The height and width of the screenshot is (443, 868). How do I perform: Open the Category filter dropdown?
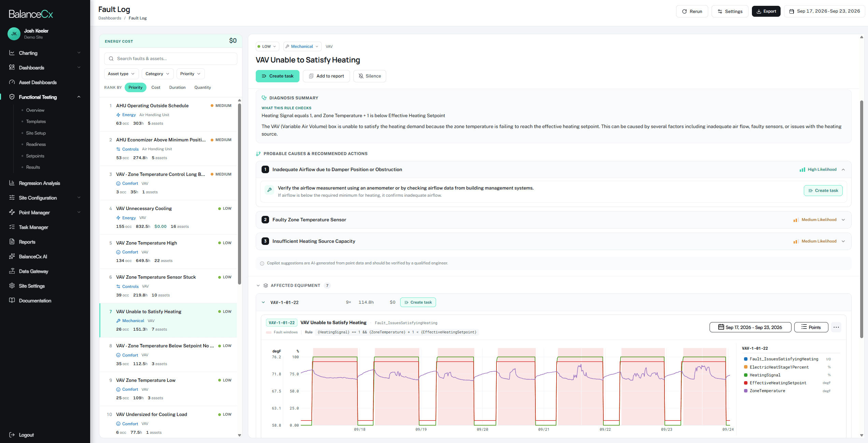click(157, 74)
